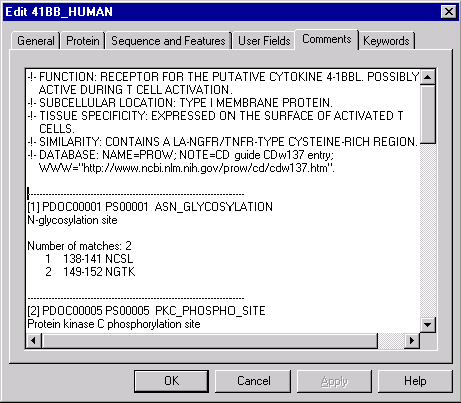Click the Cancel button
461x403 pixels.
coord(253,381)
